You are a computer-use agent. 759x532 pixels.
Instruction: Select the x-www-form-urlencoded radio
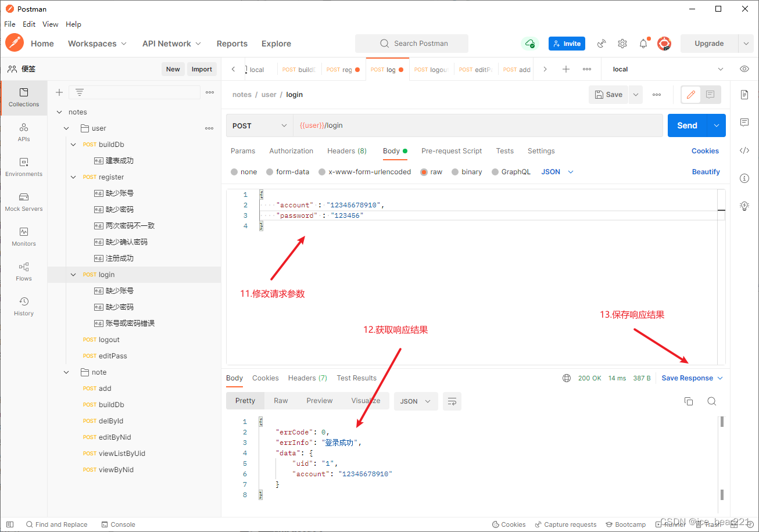[322, 172]
